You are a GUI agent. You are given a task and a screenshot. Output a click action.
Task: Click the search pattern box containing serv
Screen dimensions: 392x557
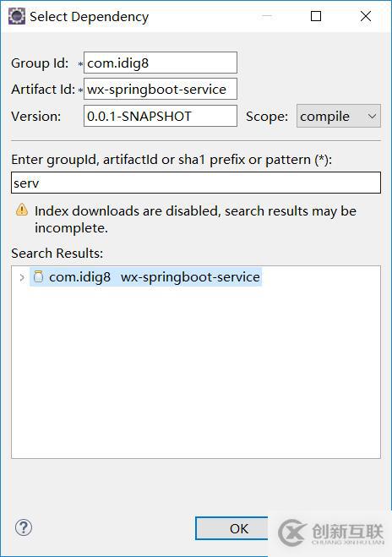(196, 183)
